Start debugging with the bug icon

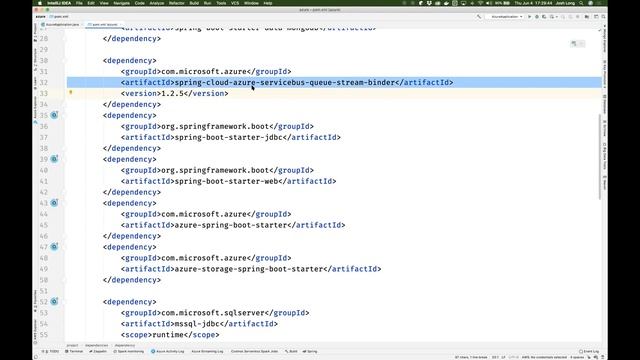tap(537, 17)
